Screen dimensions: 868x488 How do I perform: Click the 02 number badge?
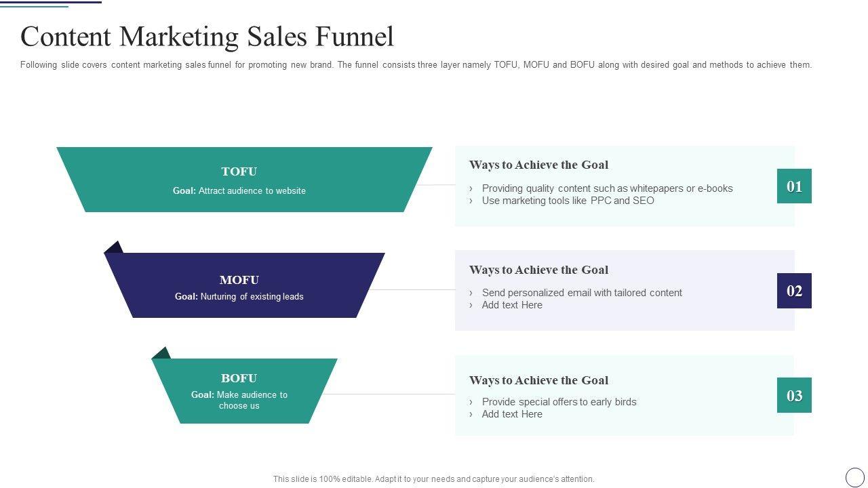(x=794, y=291)
